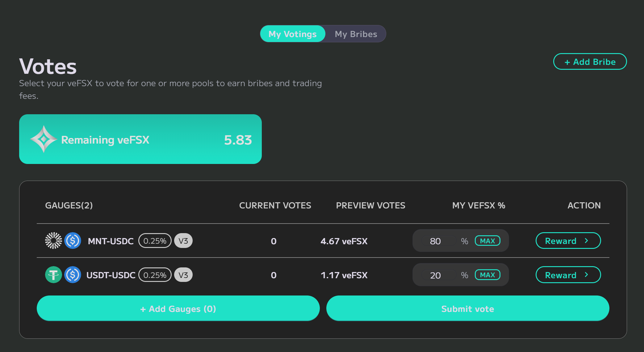Click the V3 badge on USDT-USDC
The image size is (644, 352).
183,275
